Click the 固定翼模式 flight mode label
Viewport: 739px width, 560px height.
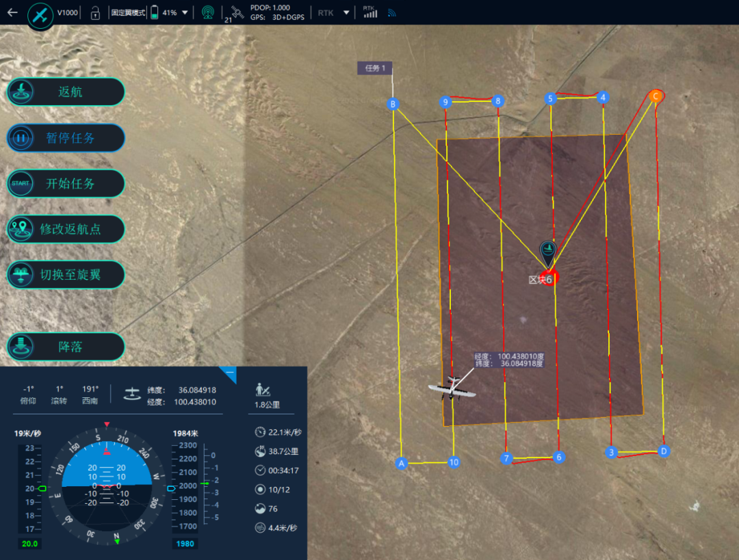pyautogui.click(x=128, y=12)
